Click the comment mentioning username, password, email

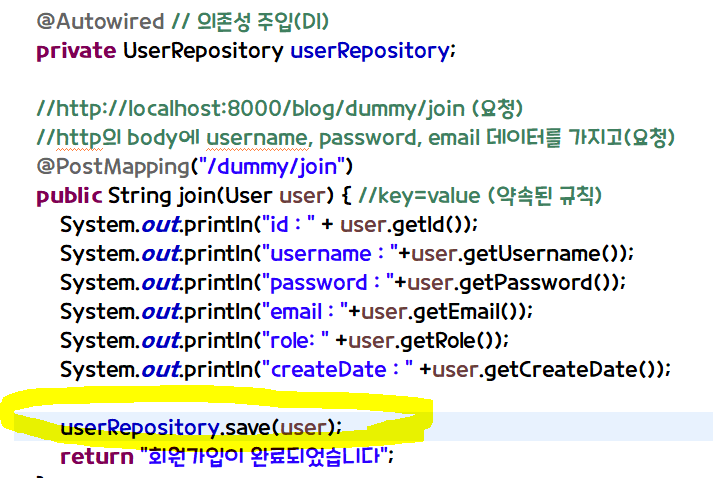[x=355, y=138]
